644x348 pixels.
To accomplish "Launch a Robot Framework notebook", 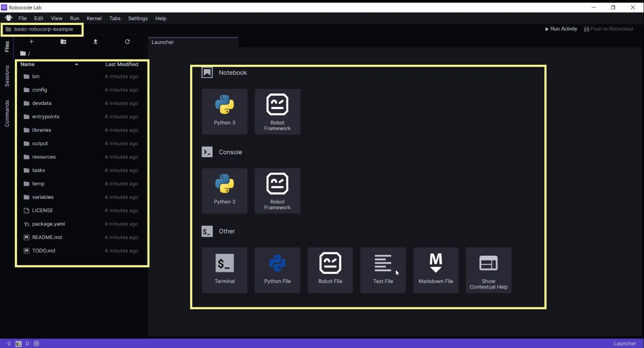I will (x=278, y=112).
